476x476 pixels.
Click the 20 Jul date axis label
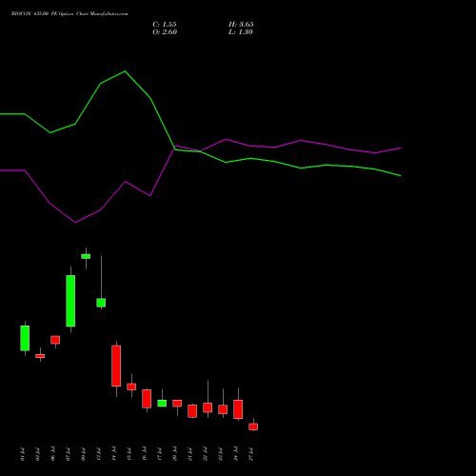pos(174,454)
